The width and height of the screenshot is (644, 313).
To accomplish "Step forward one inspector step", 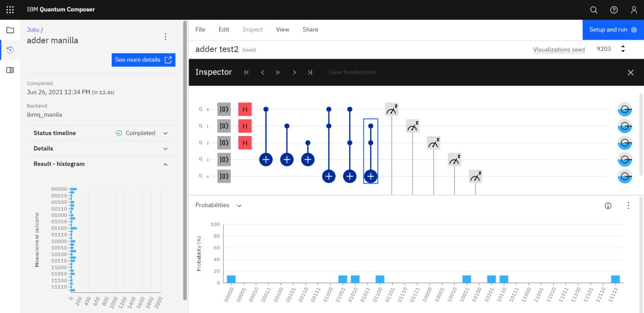I will (295, 72).
